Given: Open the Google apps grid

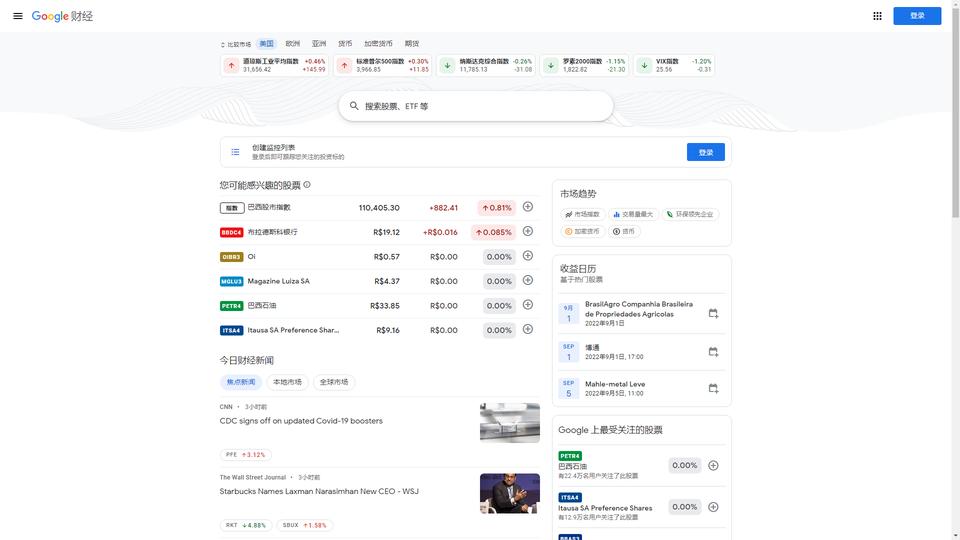Looking at the screenshot, I should coord(877,16).
